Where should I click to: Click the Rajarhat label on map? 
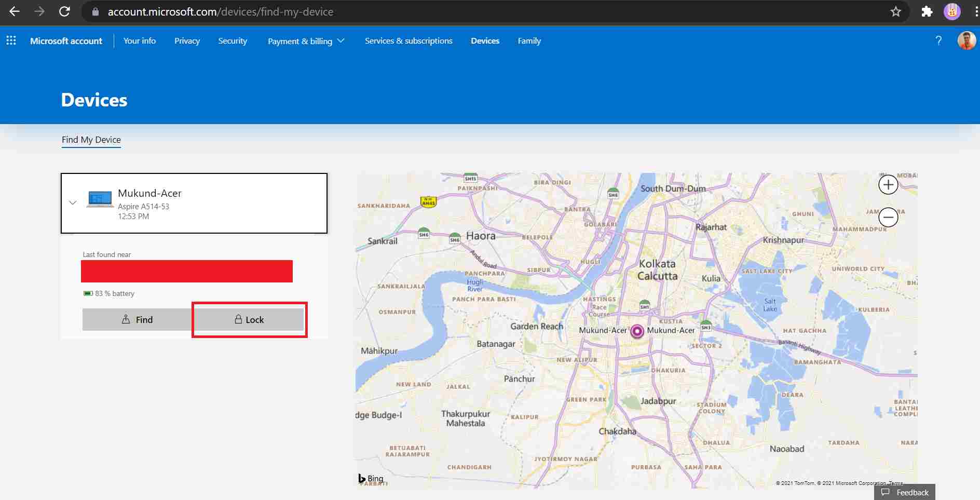[711, 227]
